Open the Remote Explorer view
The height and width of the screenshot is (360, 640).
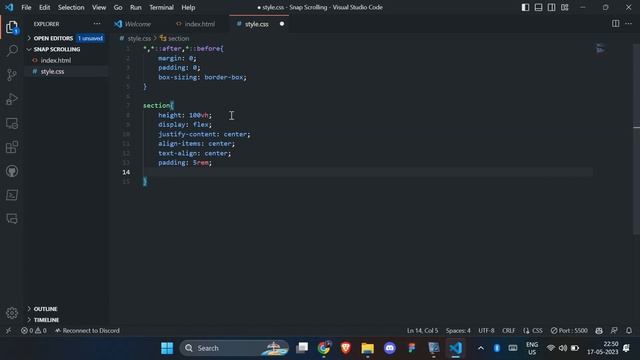coord(12,123)
